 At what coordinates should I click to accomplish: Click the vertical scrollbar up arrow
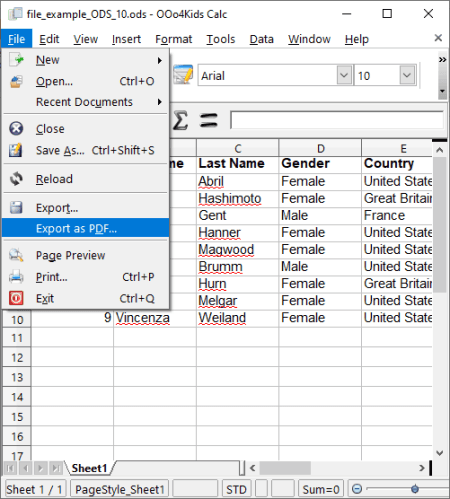pos(440,150)
